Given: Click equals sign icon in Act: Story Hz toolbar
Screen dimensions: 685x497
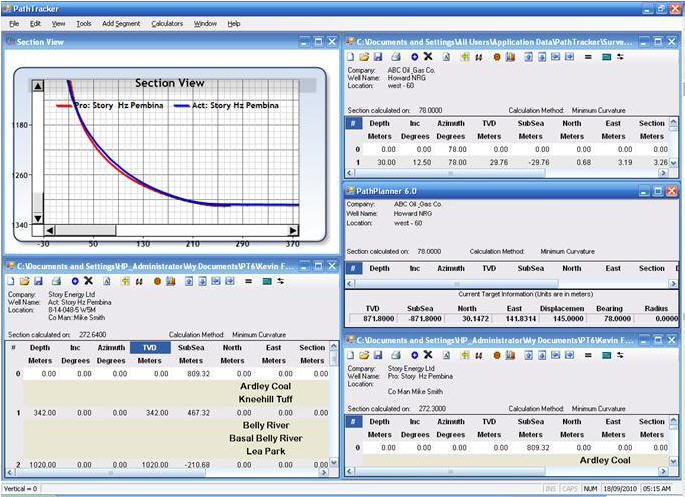Looking at the screenshot, I should 249,281.
